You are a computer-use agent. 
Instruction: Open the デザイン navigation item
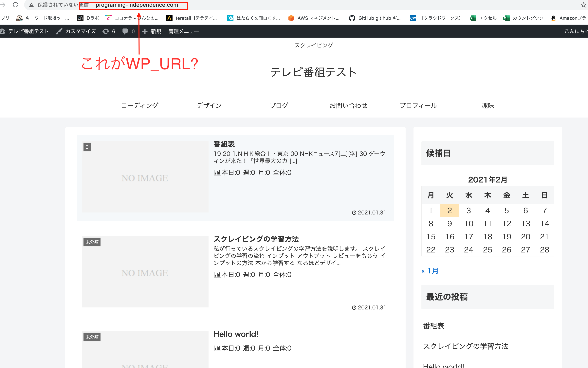coord(209,105)
